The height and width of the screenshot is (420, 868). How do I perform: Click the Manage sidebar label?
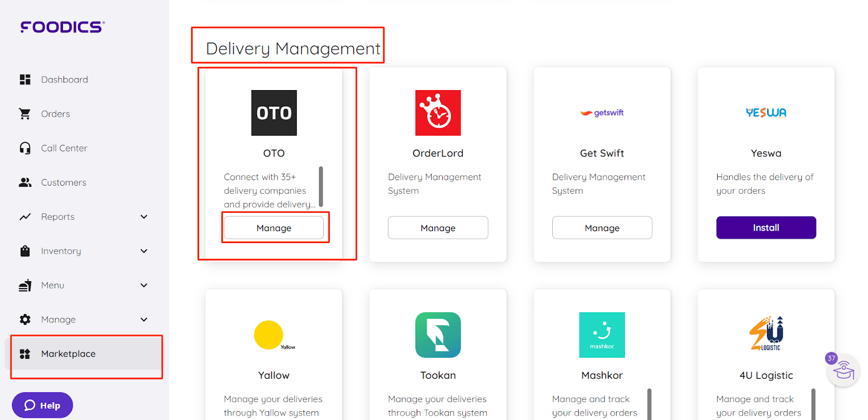click(59, 320)
